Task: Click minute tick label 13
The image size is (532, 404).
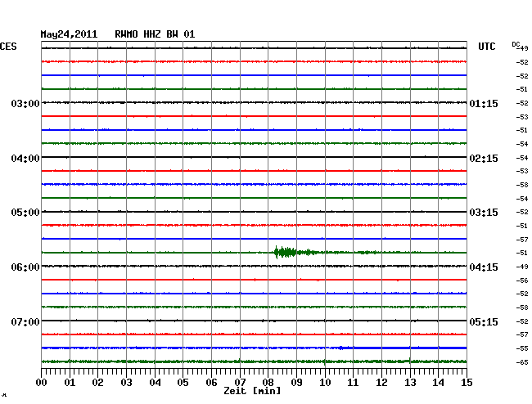Action: (x=410, y=382)
